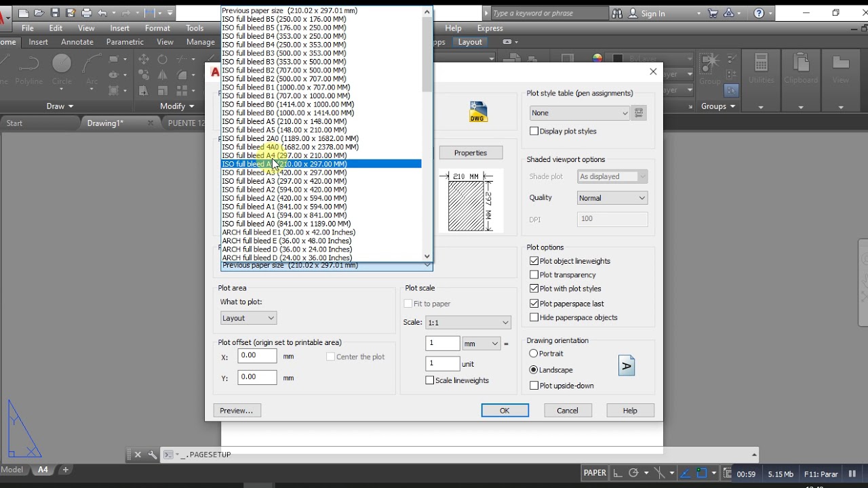This screenshot has height=488, width=868.
Task: Click the New drawing icon in quick access toolbar
Action: click(x=24, y=13)
